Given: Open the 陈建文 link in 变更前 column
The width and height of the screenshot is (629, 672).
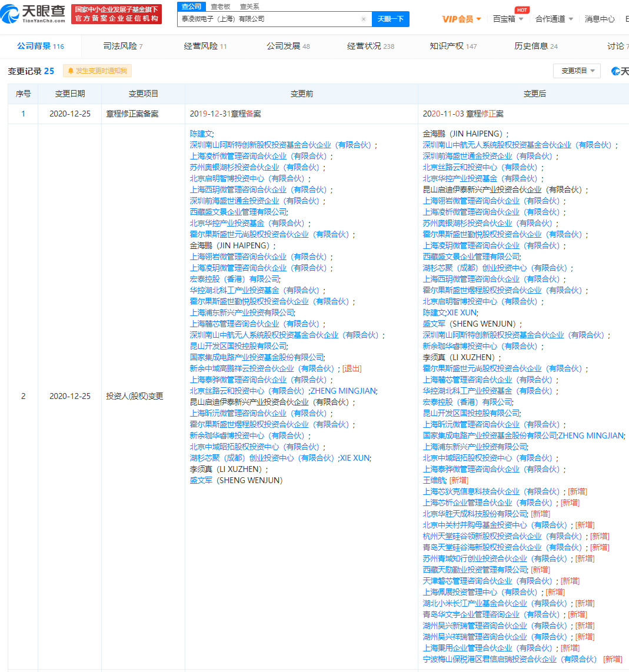Looking at the screenshot, I should pos(201,134).
